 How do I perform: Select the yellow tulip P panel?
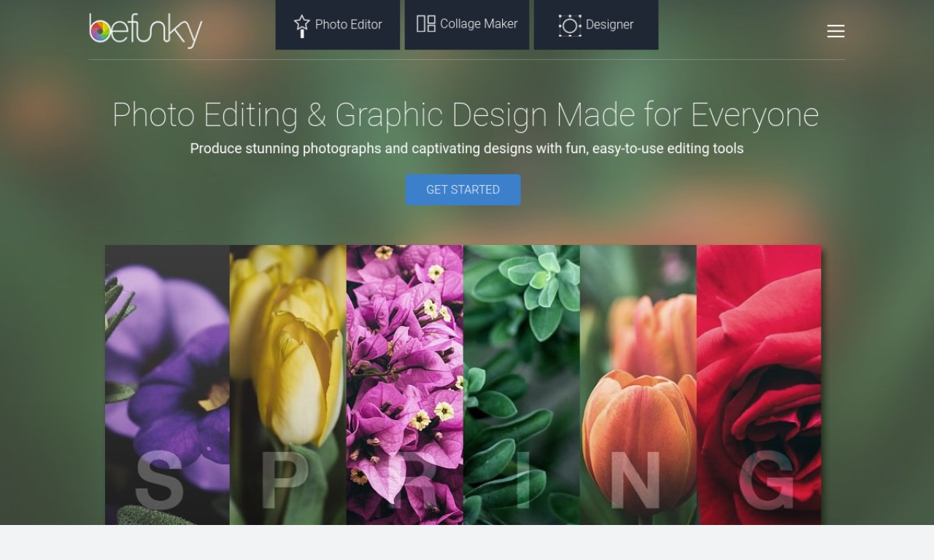click(288, 385)
